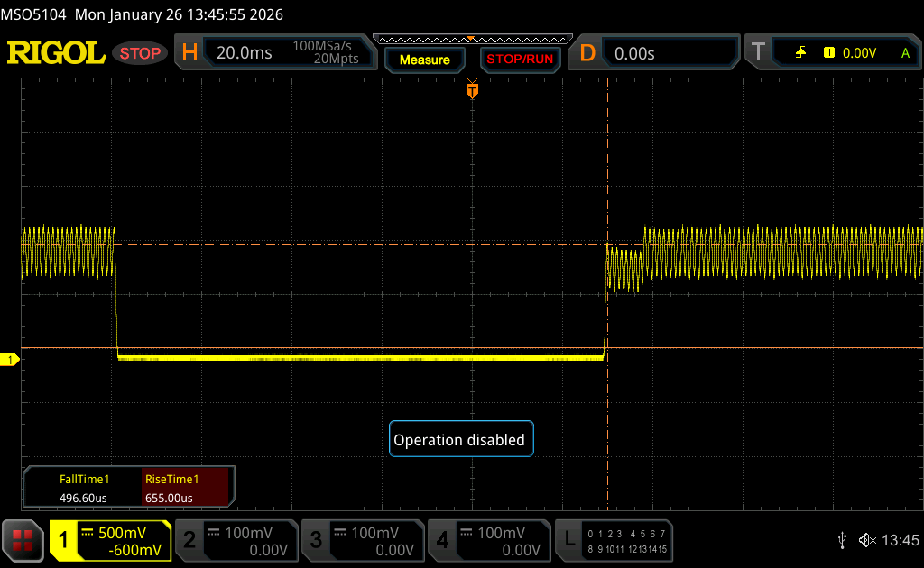Open the function navigation grid icon
The width and height of the screenshot is (924, 568).
[x=23, y=541]
